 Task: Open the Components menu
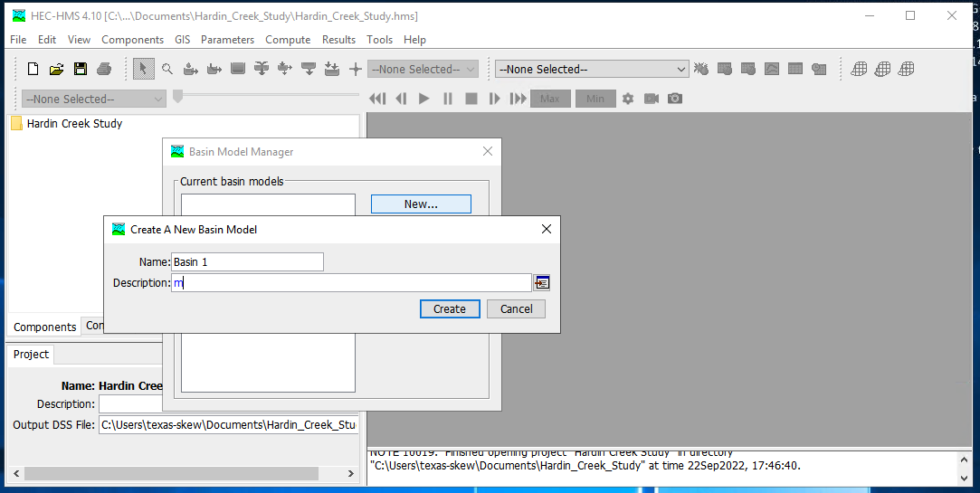[x=132, y=40]
